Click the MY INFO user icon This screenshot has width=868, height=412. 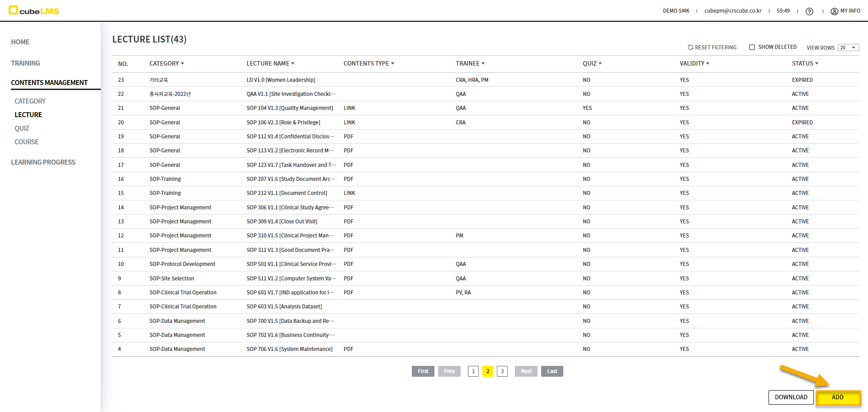point(834,11)
